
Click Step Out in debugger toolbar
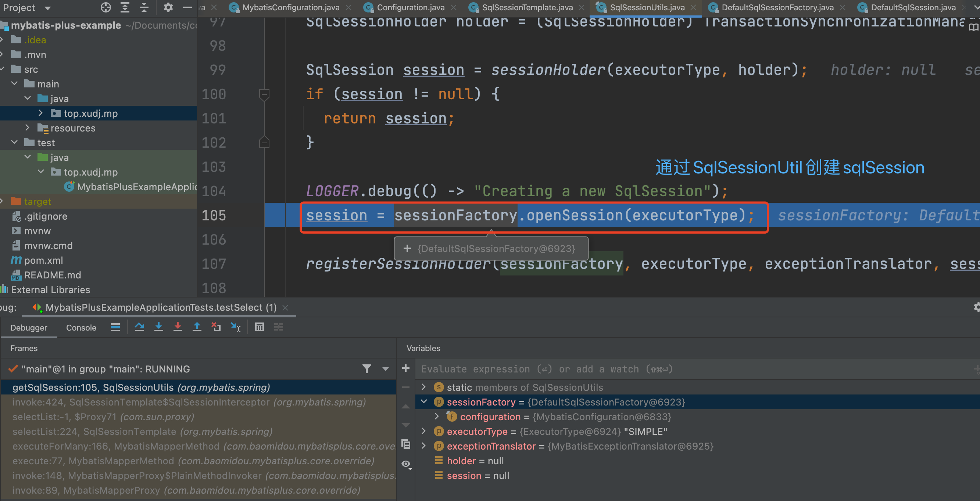click(197, 327)
